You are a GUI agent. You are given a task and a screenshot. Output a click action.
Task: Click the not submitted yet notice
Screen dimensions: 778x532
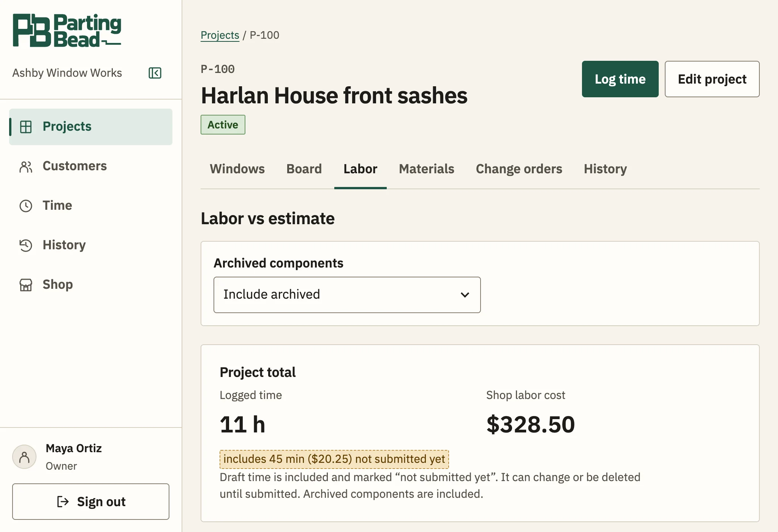(334, 459)
